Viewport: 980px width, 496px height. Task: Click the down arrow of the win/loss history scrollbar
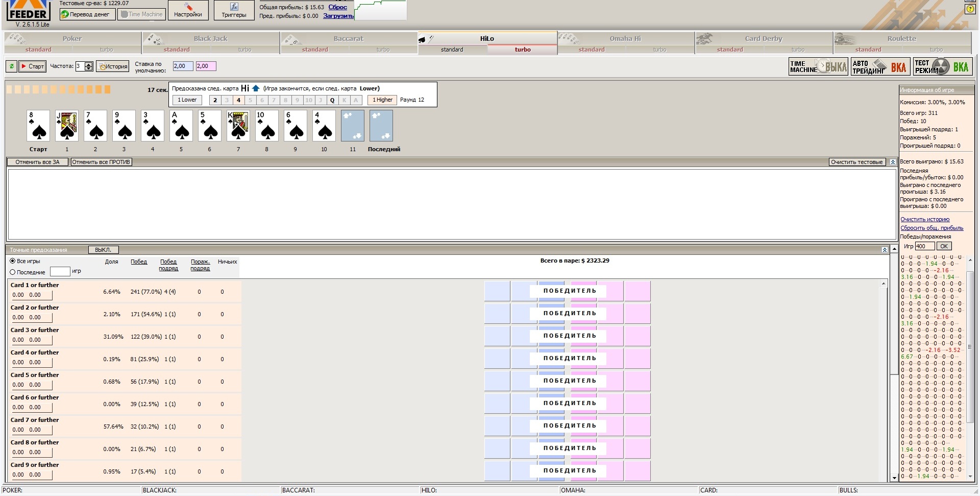[971, 476]
